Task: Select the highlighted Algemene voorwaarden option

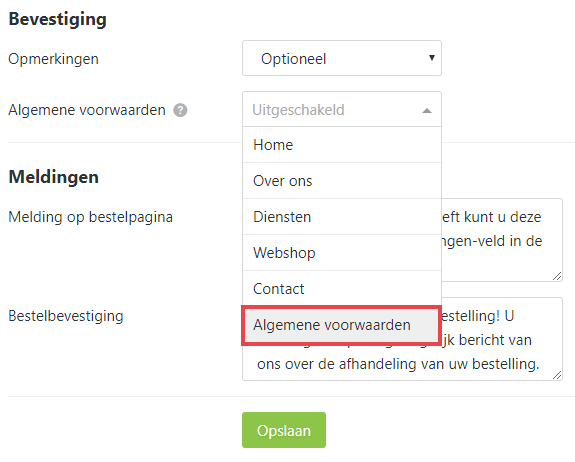Action: (342, 325)
